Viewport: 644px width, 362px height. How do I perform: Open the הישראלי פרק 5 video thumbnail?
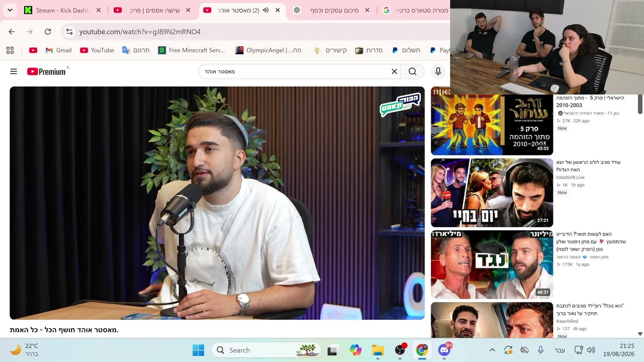[x=492, y=125]
